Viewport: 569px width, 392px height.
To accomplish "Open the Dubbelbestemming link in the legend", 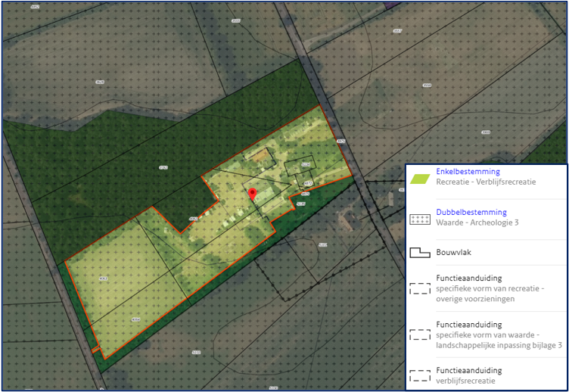I will pyautogui.click(x=471, y=212).
